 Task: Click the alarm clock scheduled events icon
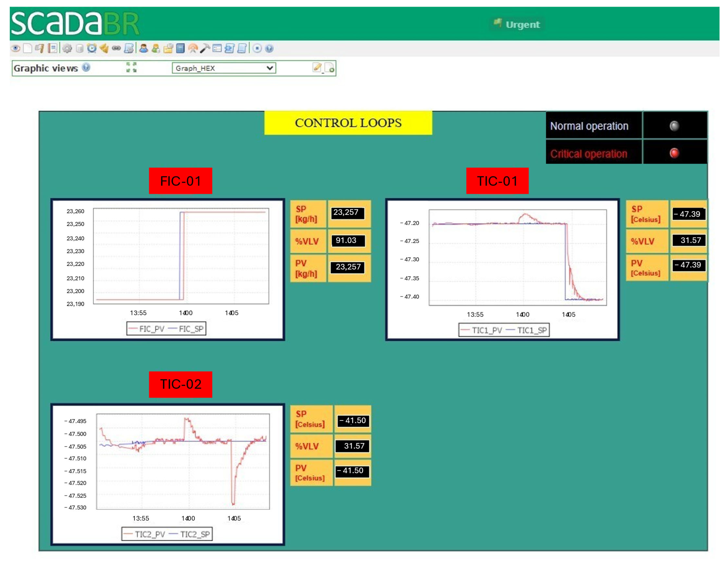pyautogui.click(x=92, y=49)
